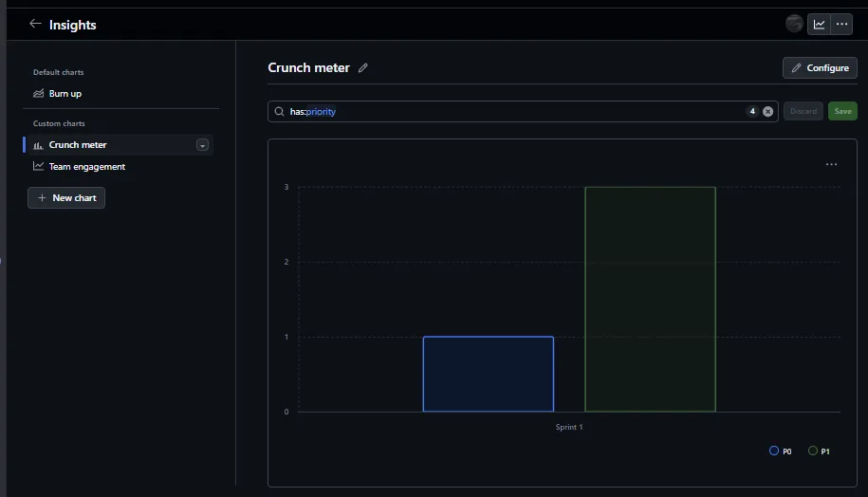The image size is (868, 497).
Task: Click the plus icon on New chart
Action: pos(42,198)
